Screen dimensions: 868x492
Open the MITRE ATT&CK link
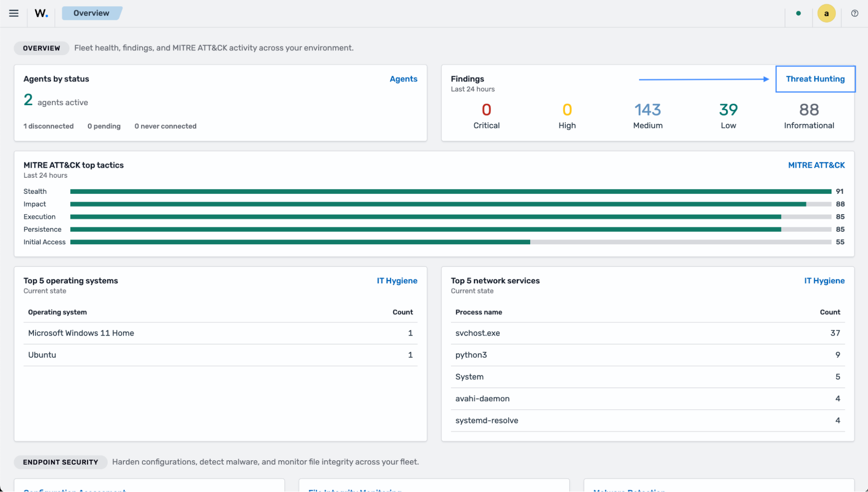pos(816,165)
